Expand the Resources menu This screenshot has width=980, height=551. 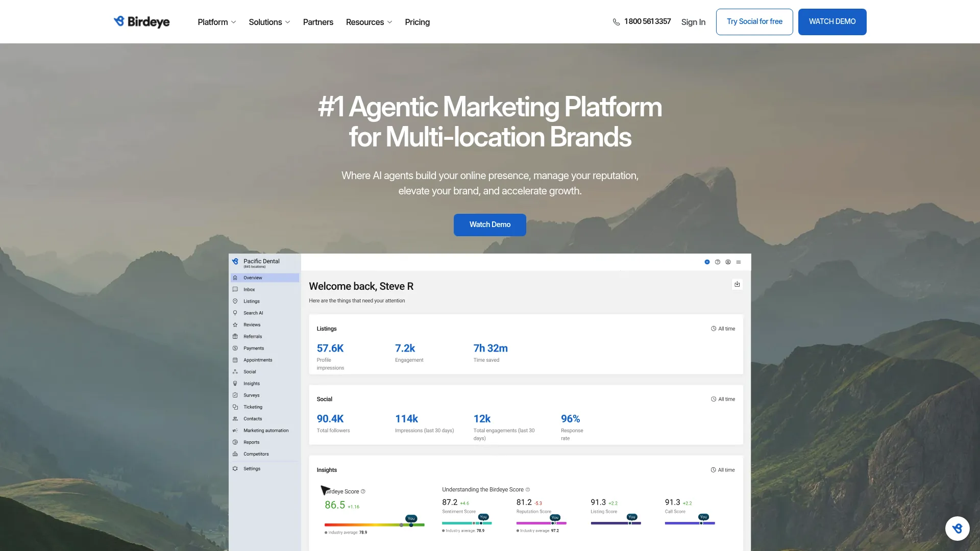click(369, 22)
